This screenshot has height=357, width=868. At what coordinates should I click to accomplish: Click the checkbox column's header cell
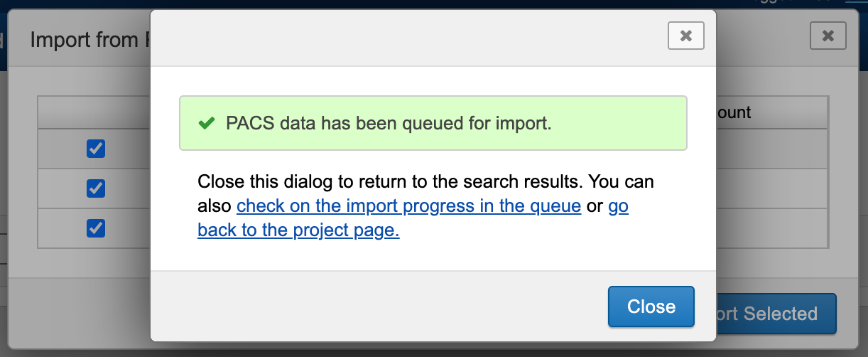click(x=94, y=112)
